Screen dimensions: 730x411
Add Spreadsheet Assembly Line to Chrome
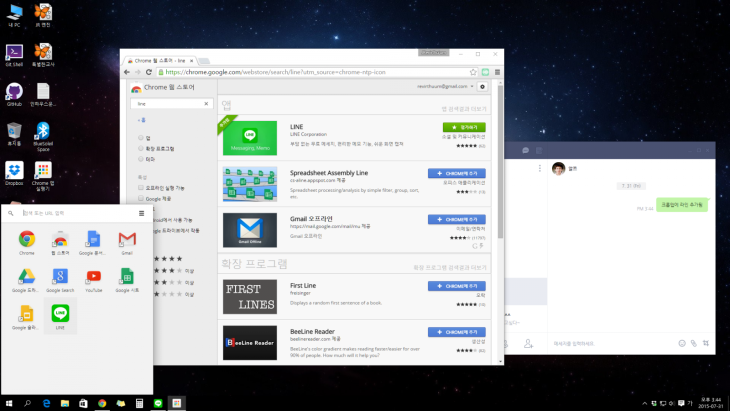click(x=456, y=173)
